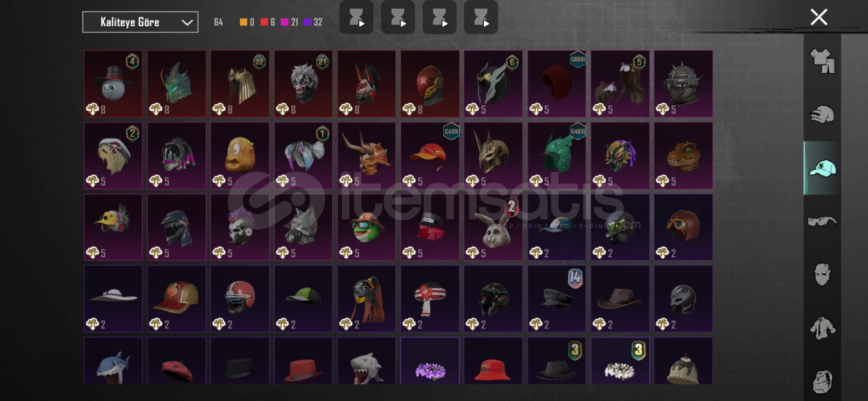Select the red cap with C4S11 badge

[x=430, y=156]
